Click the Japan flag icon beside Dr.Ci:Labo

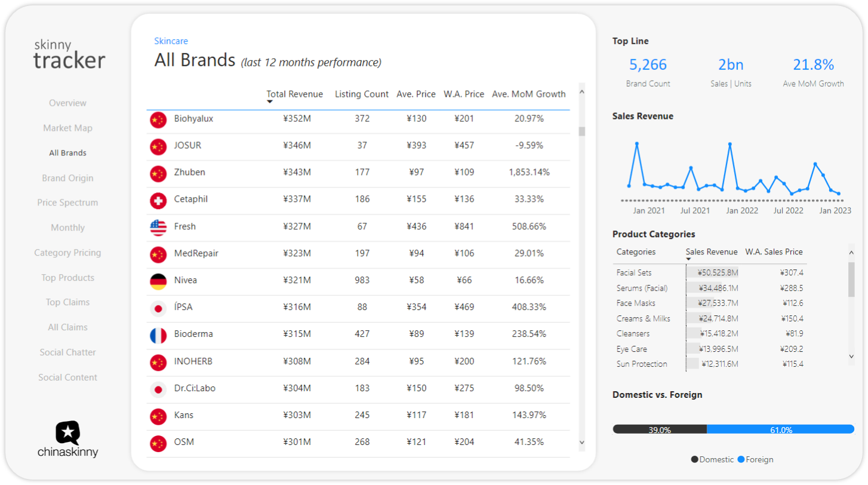click(158, 389)
